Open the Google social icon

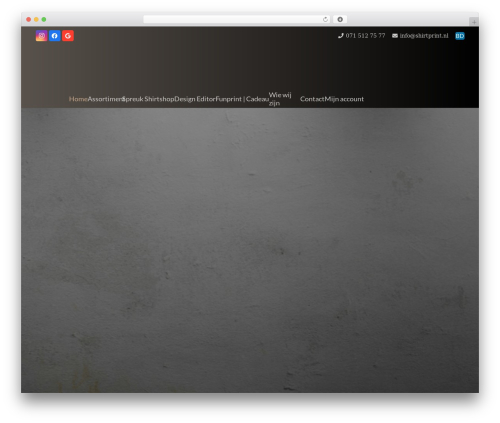tap(68, 36)
